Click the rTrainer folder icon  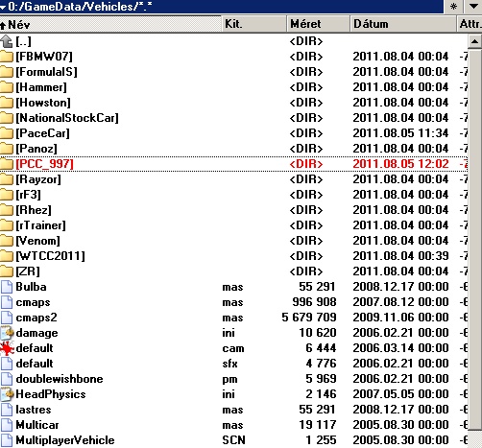[7, 225]
